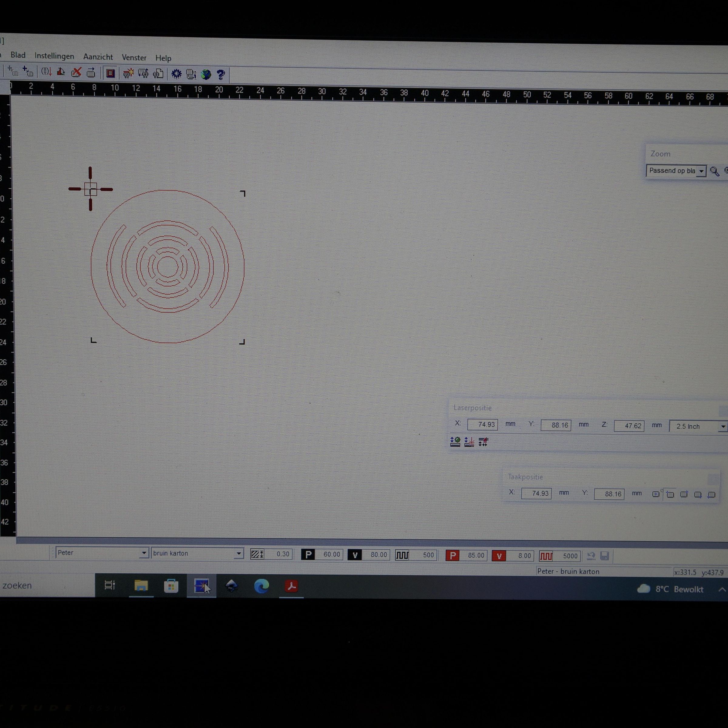The width and height of the screenshot is (728, 728).
Task: Click the 'Peter - bruin karton' status bar text
Action: 568,571
